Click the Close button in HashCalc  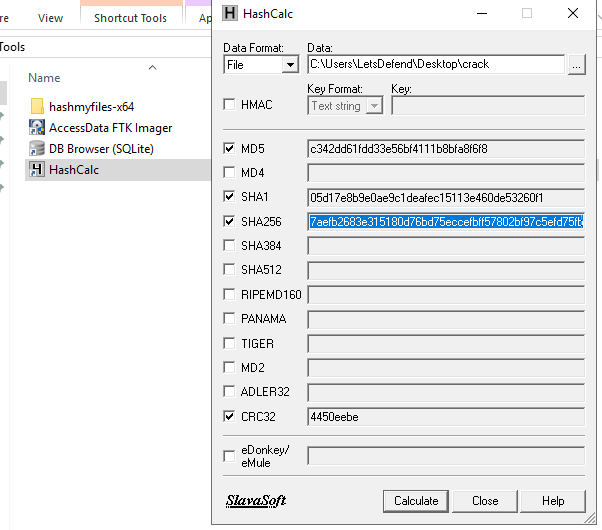485,501
